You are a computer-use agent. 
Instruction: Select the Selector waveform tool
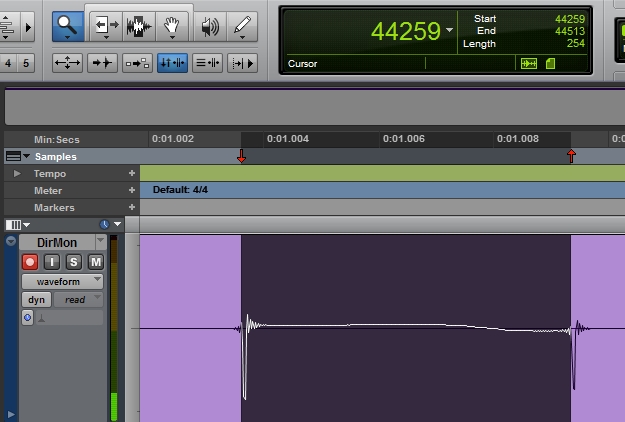[138, 27]
